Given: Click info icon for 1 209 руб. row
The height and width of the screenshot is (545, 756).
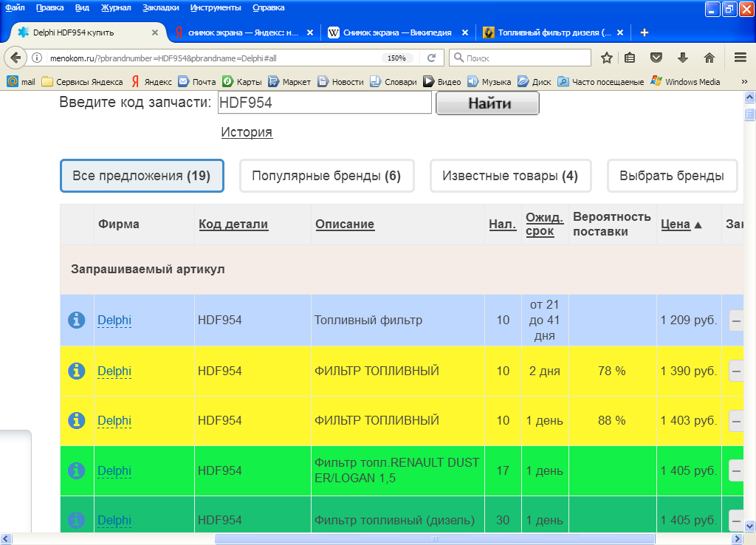Looking at the screenshot, I should pos(76,320).
